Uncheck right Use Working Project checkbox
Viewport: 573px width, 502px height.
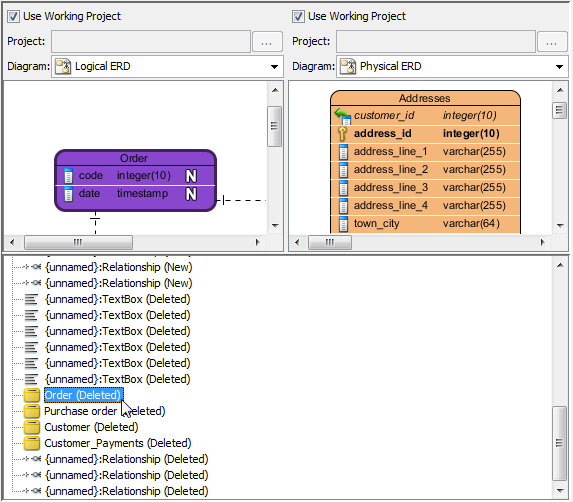point(298,16)
